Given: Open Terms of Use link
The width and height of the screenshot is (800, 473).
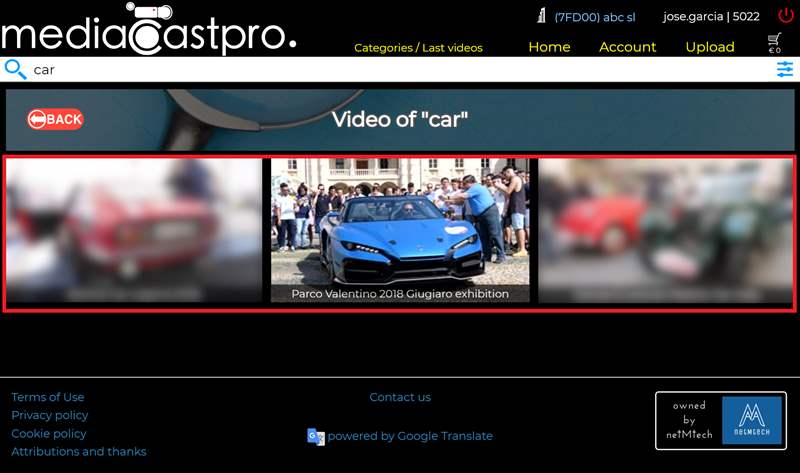Looking at the screenshot, I should point(48,397).
